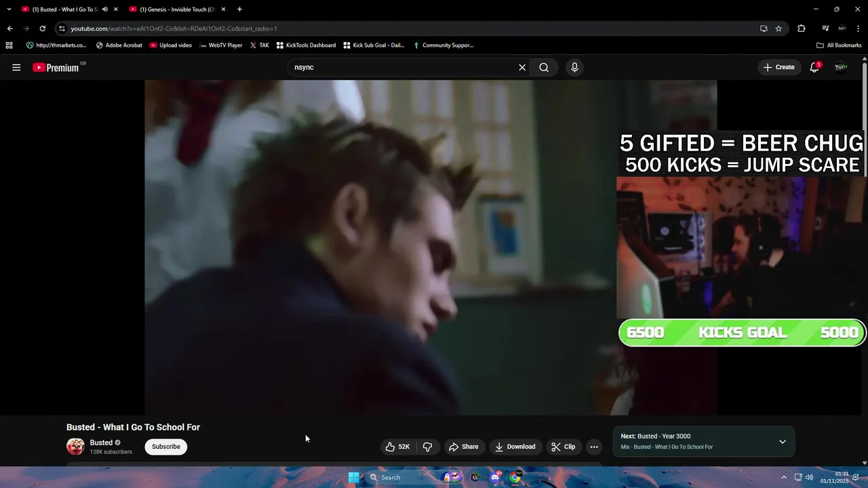Subscribe to the Busted channel
The height and width of the screenshot is (488, 868).
tap(166, 447)
